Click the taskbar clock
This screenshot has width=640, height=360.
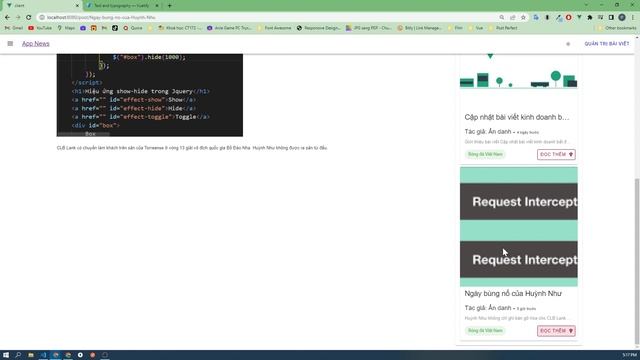(629, 355)
